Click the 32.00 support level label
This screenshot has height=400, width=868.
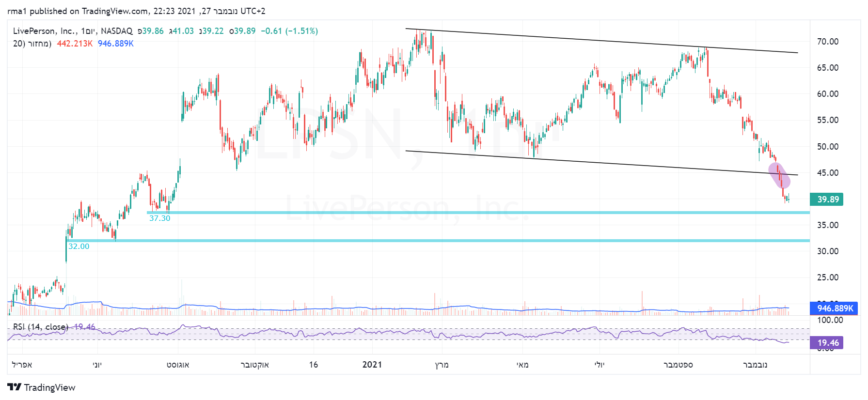(79, 246)
